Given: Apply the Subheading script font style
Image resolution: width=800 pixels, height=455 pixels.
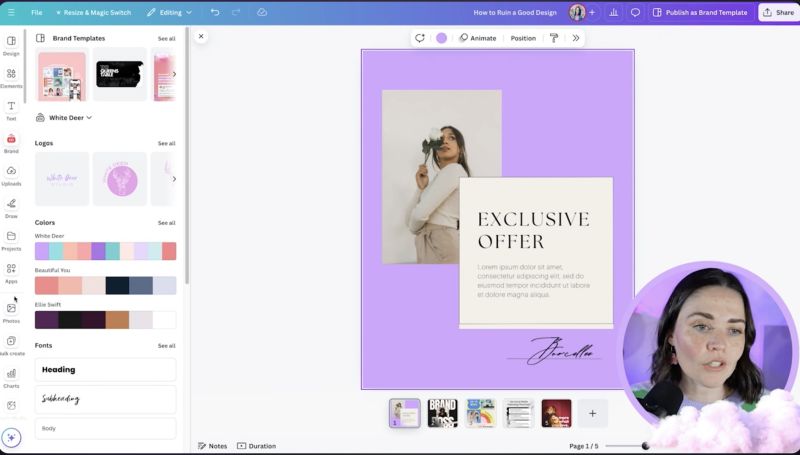Looking at the screenshot, I should 106,399.
